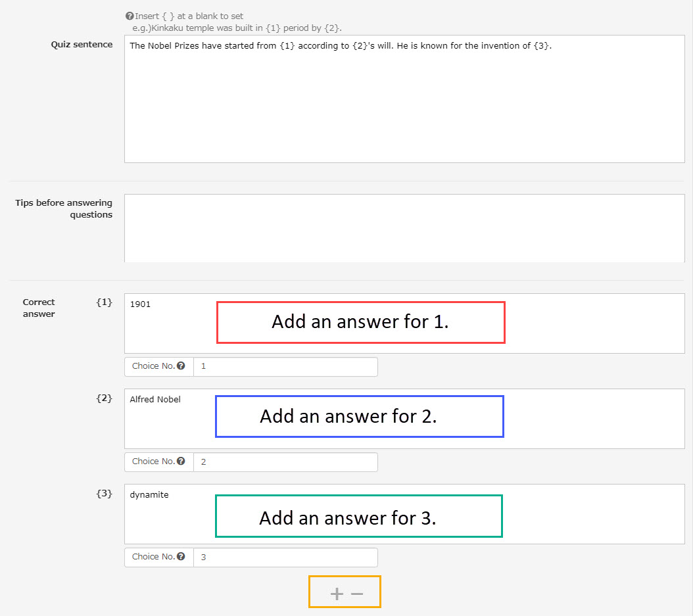Viewport: 693px width, 616px height.
Task: Click the Quiz sentence label
Action: (82, 45)
